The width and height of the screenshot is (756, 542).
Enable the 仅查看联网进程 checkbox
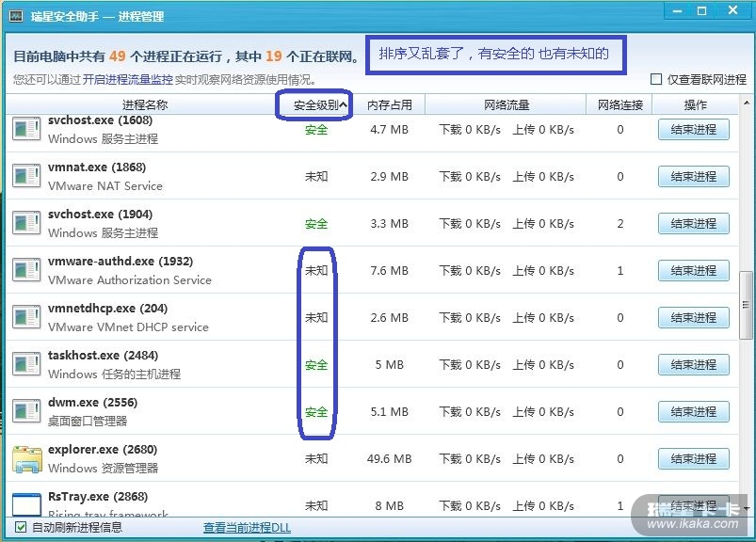pyautogui.click(x=655, y=79)
